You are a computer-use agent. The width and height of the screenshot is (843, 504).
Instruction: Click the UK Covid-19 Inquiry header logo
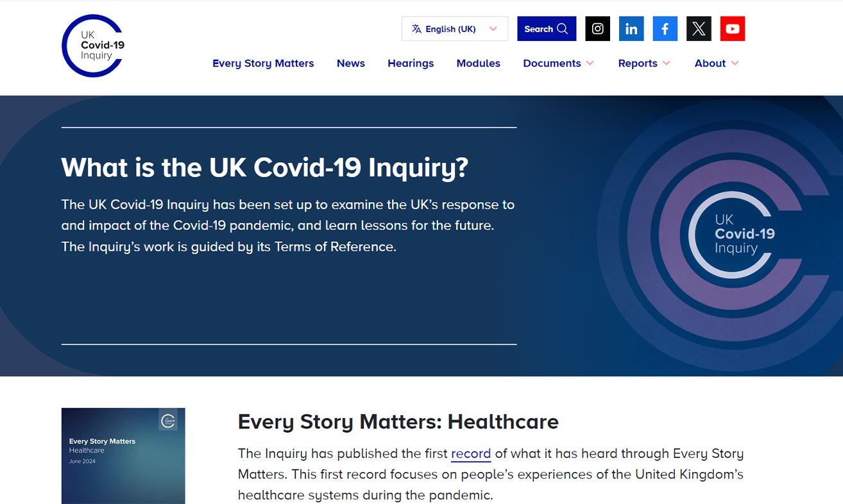point(93,46)
